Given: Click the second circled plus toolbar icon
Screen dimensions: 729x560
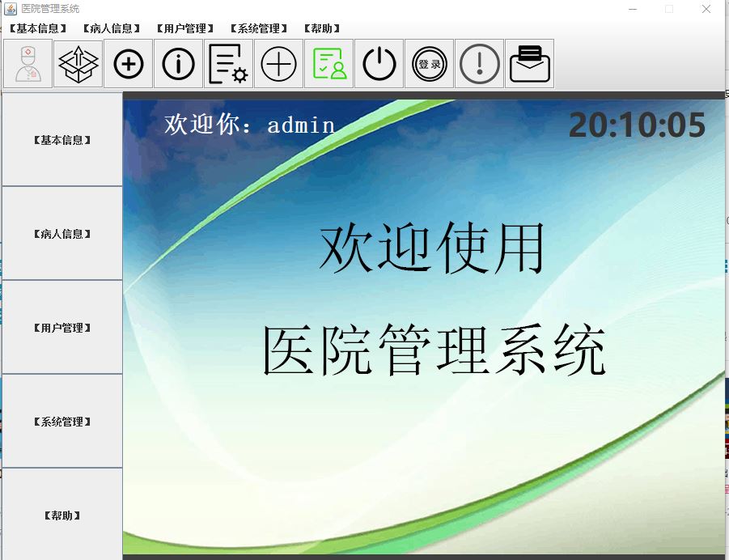Looking at the screenshot, I should (278, 63).
